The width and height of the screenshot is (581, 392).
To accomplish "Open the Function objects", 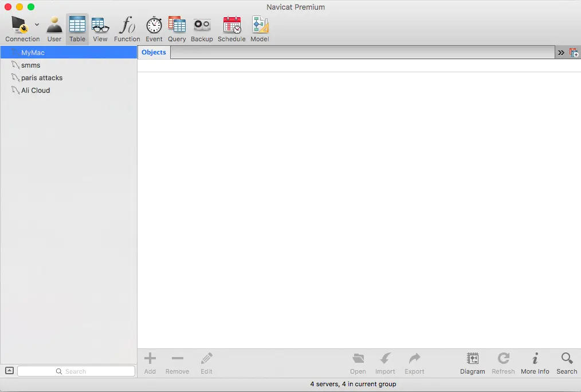I will (127, 29).
